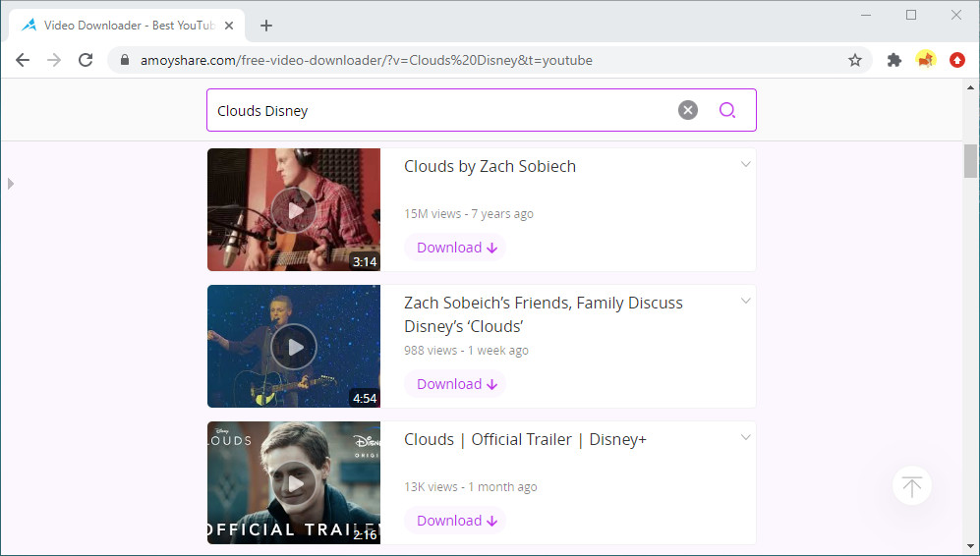Screen dimensions: 980x556
Task: Go back to the previous page
Action: click(23, 60)
